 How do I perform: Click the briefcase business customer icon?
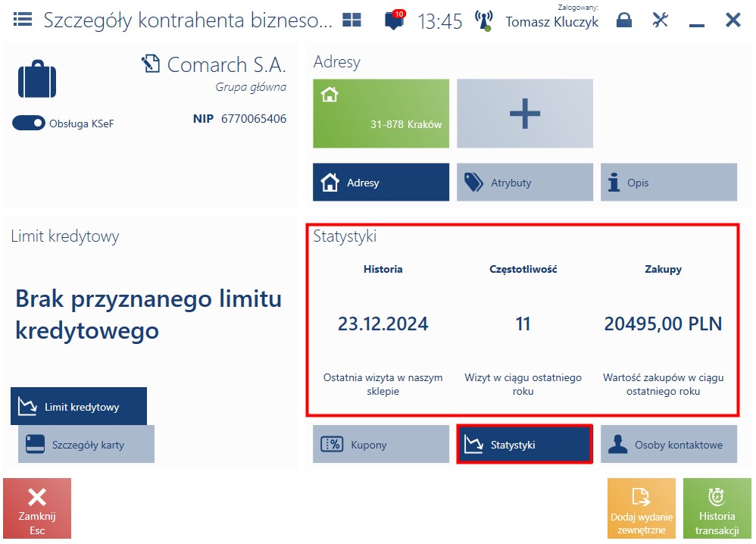37,79
